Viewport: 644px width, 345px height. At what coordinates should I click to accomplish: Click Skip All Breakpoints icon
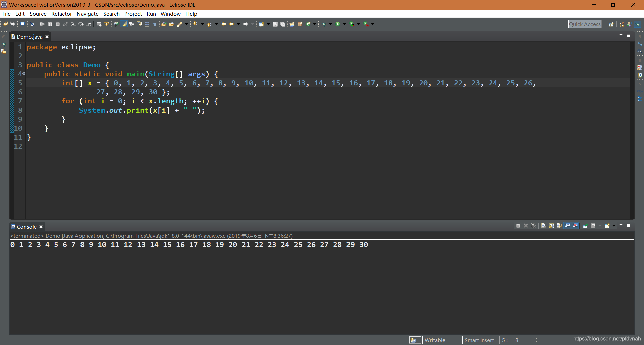32,24
